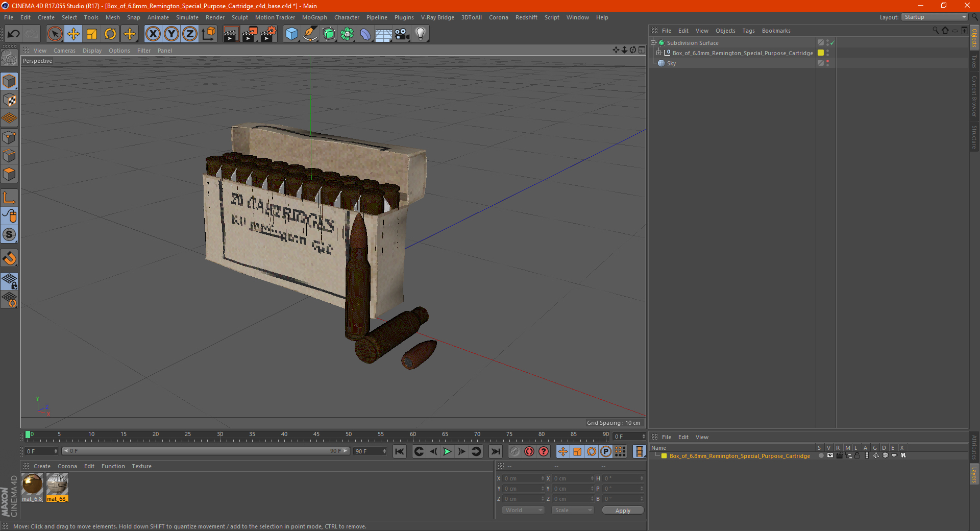Select the Sky object
The width and height of the screenshot is (980, 531).
tap(671, 63)
